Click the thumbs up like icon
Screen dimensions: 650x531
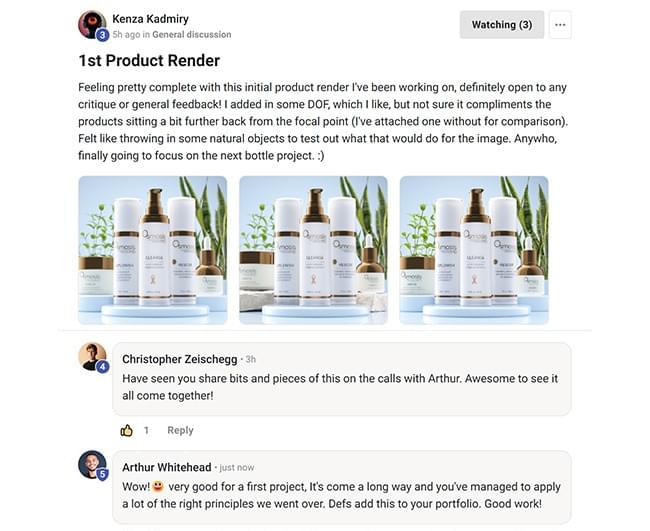tap(127, 431)
